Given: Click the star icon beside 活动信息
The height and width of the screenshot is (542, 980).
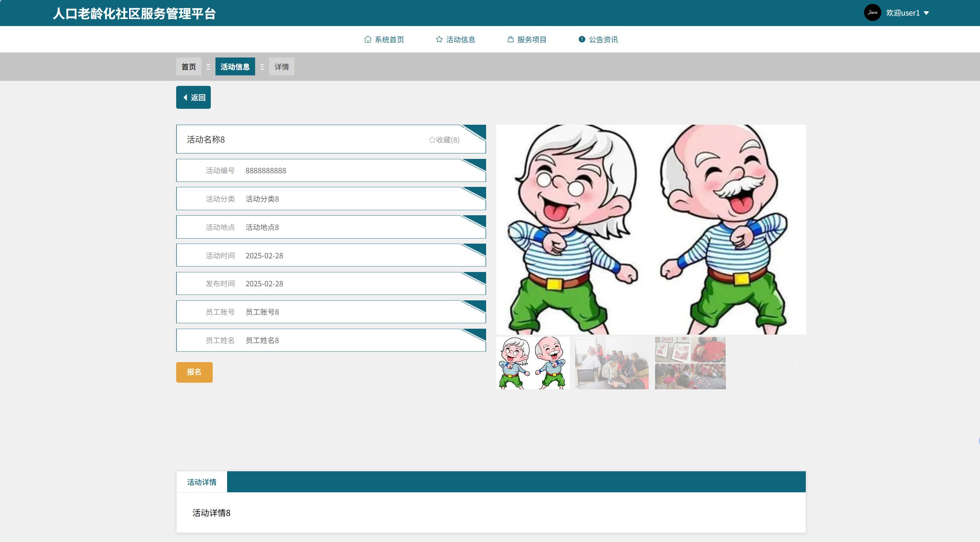Looking at the screenshot, I should (439, 39).
